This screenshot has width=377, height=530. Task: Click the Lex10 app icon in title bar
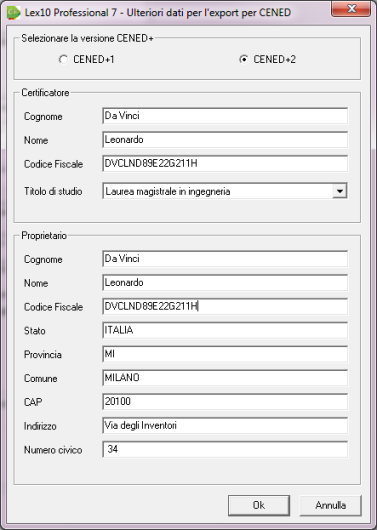(14, 13)
